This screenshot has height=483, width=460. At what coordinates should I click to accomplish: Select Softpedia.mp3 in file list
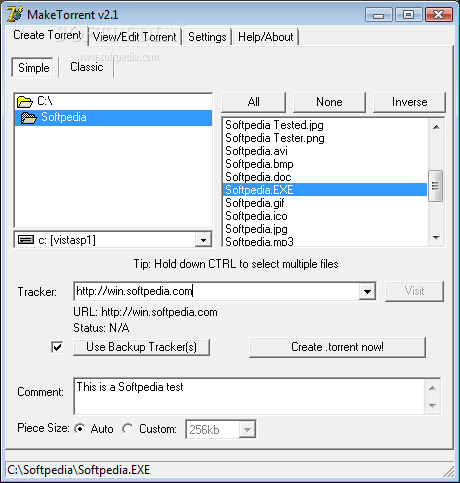click(x=325, y=241)
